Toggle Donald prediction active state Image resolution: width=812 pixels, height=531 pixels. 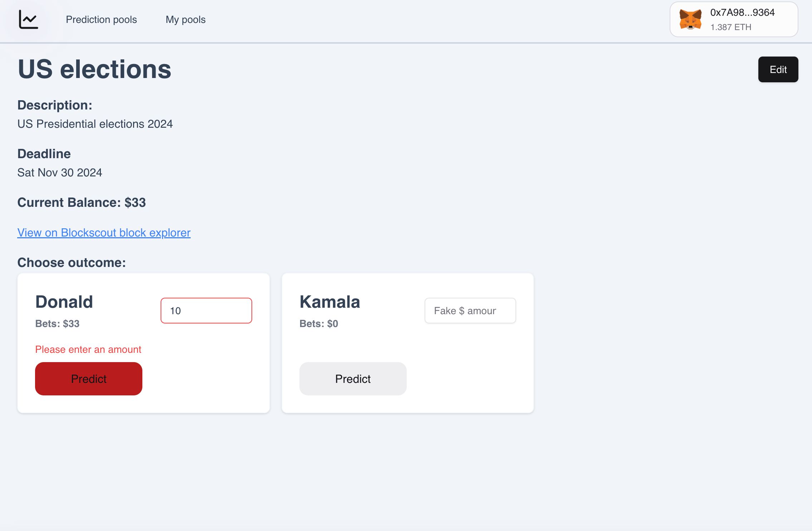tap(89, 379)
